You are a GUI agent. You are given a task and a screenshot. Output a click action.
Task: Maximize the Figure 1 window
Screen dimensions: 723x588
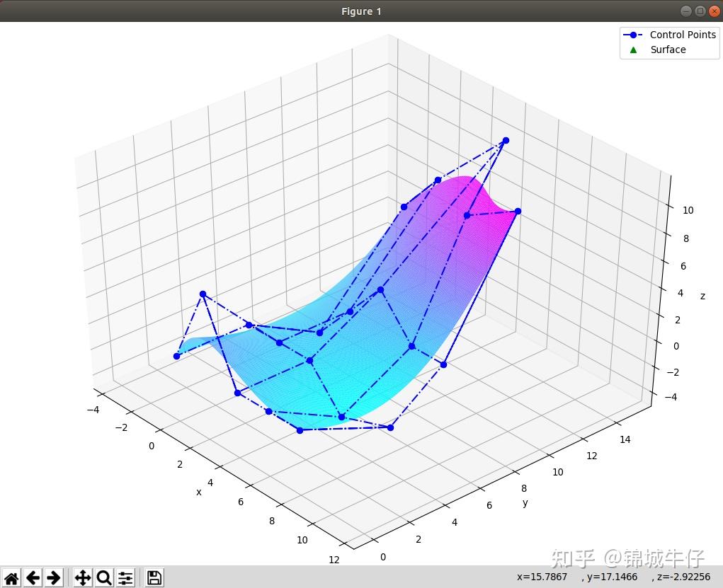click(x=700, y=11)
